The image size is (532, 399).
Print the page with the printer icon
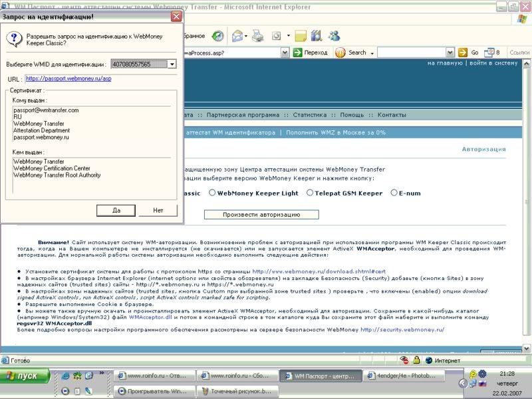click(x=258, y=36)
